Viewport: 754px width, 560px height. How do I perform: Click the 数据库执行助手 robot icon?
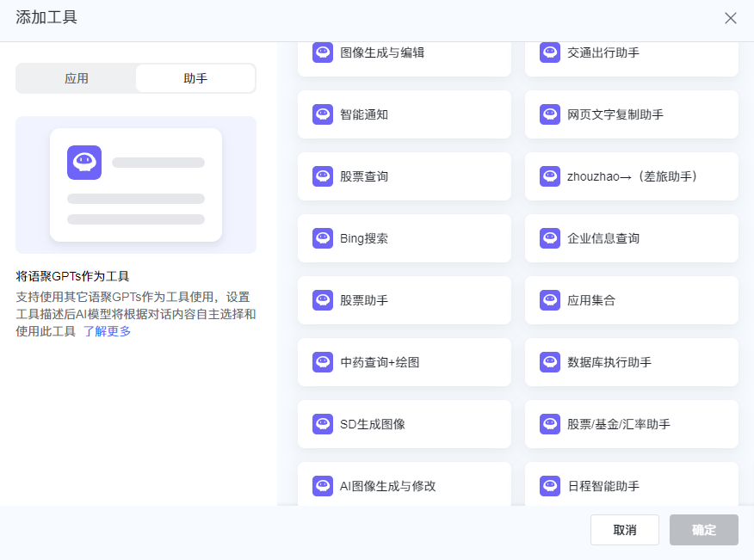[x=550, y=362]
